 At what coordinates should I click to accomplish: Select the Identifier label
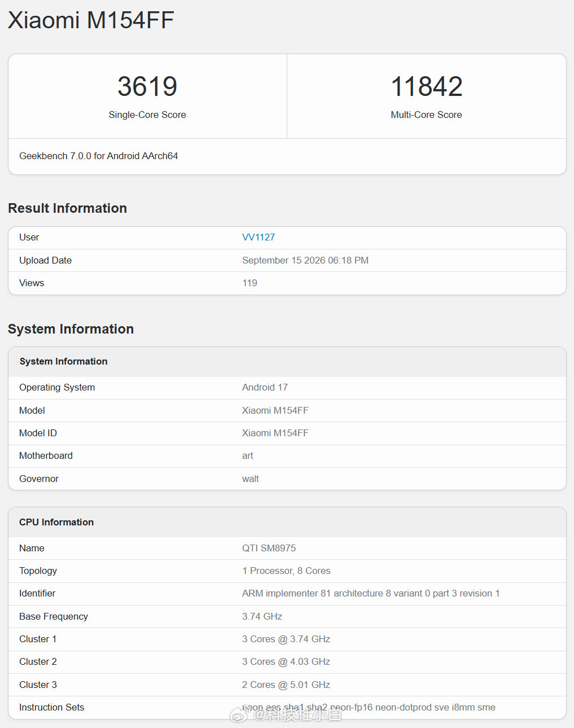tap(37, 593)
